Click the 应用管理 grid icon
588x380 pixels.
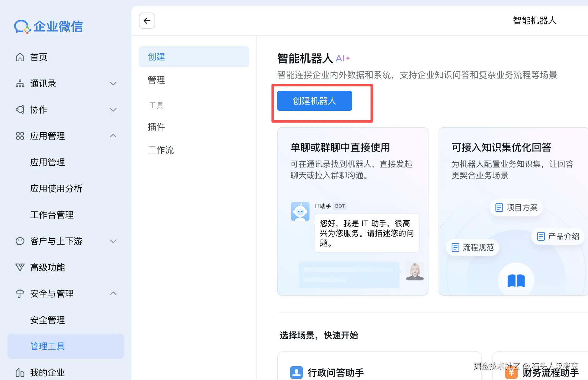20,136
